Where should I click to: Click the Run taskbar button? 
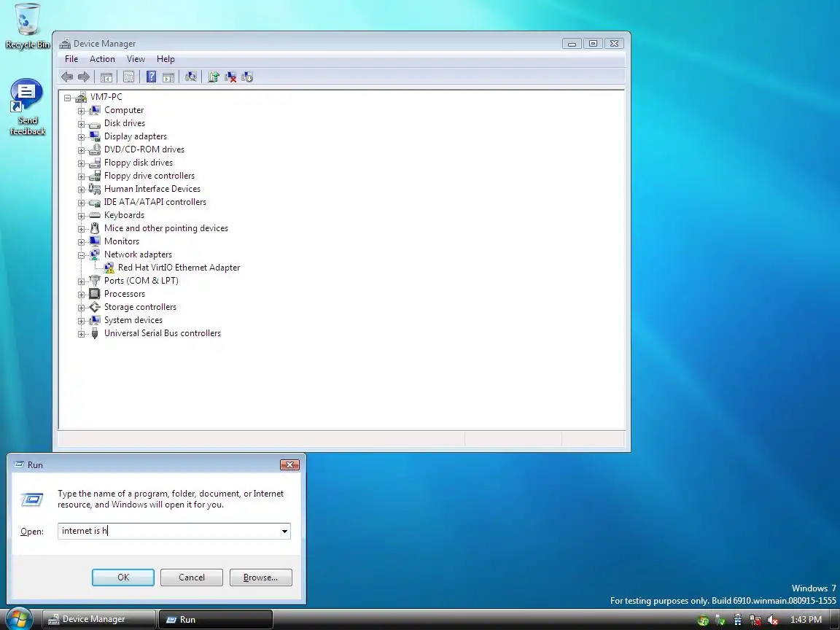click(215, 619)
